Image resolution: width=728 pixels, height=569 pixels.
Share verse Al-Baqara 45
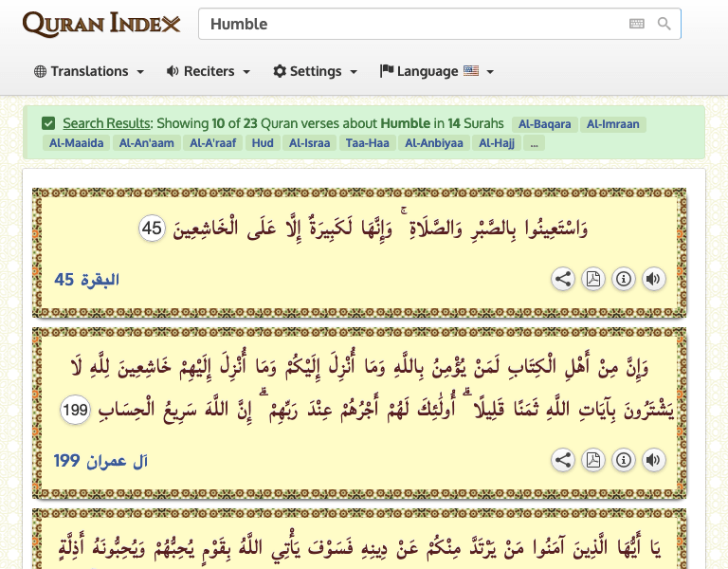coord(563,279)
